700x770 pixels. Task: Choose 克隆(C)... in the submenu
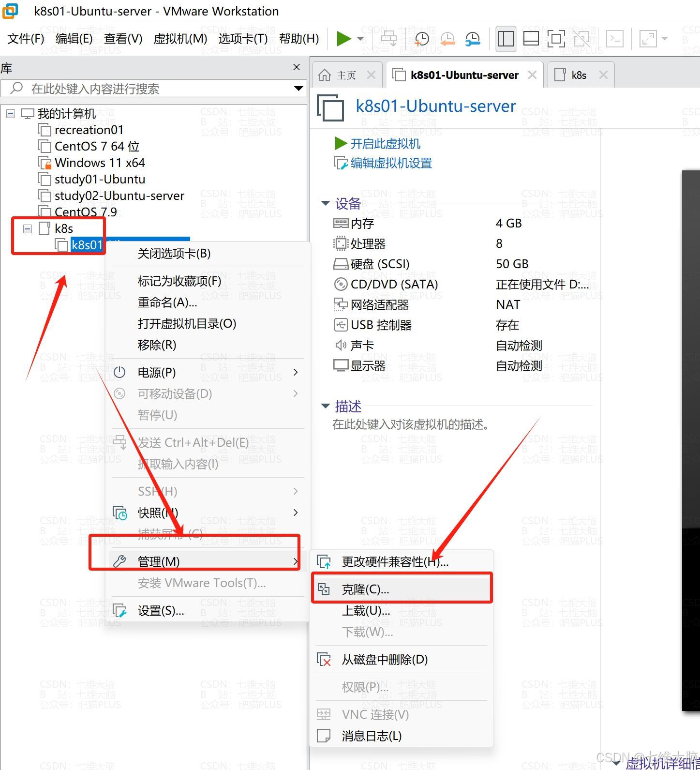(x=402, y=589)
